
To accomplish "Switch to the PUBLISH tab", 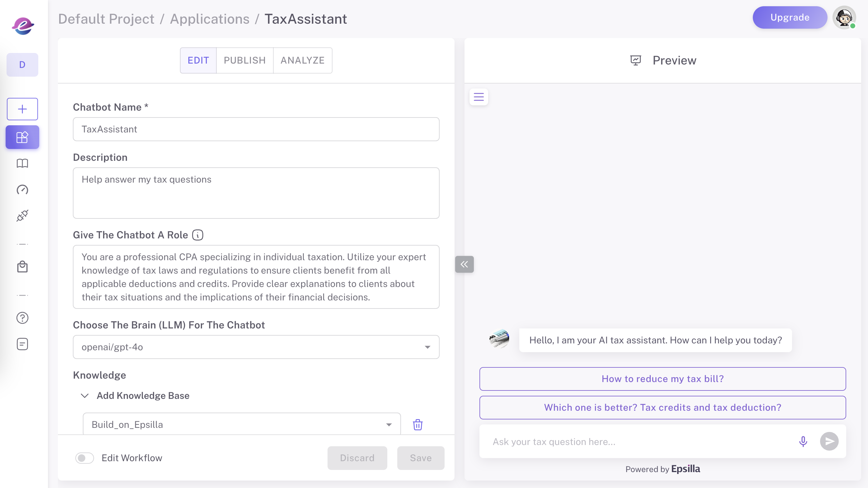I will pyautogui.click(x=245, y=60).
